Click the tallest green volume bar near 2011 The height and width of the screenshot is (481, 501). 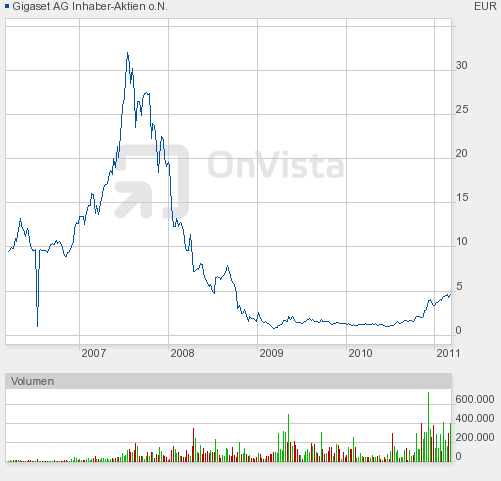[428, 427]
